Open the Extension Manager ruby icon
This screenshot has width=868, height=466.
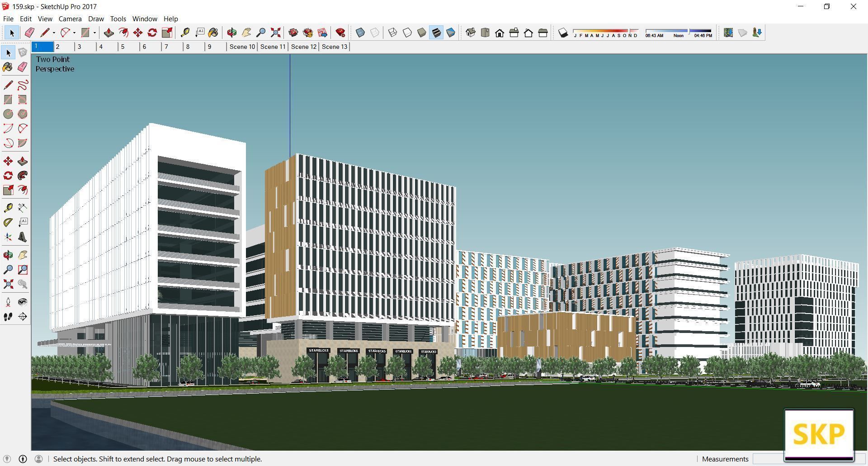(340, 33)
